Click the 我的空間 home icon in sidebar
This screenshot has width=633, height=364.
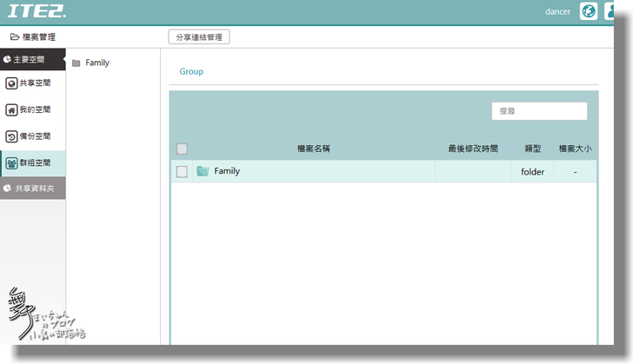[x=11, y=110]
